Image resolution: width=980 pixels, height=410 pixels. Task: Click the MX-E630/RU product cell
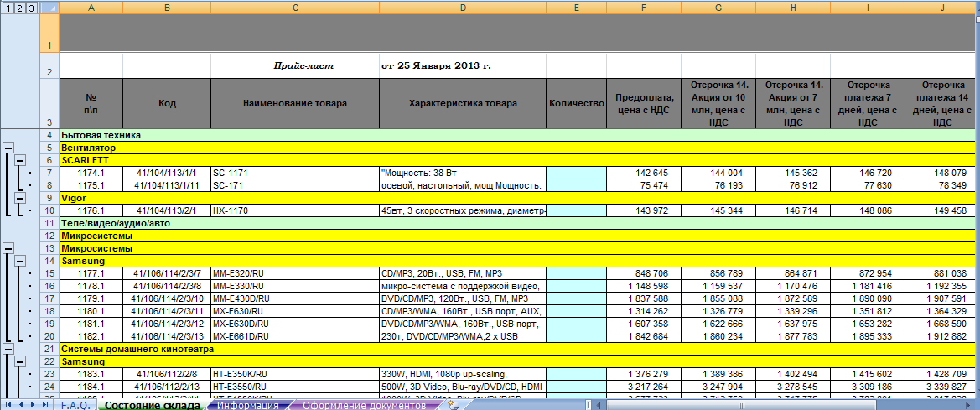(x=295, y=311)
